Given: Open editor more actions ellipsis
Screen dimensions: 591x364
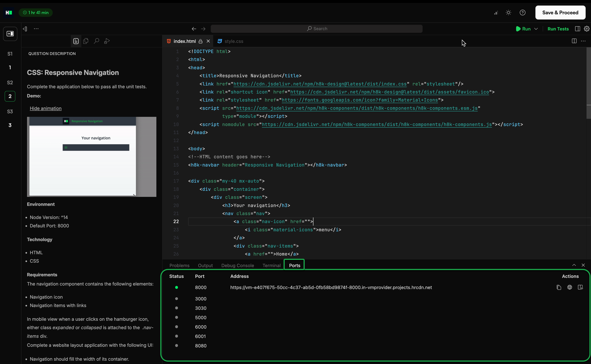Looking at the screenshot, I should 583,41.
